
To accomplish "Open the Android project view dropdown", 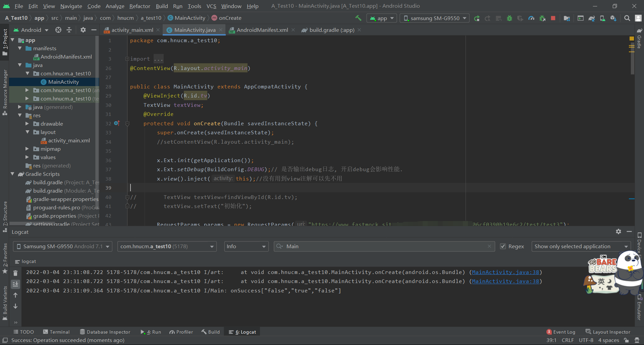I will point(31,30).
